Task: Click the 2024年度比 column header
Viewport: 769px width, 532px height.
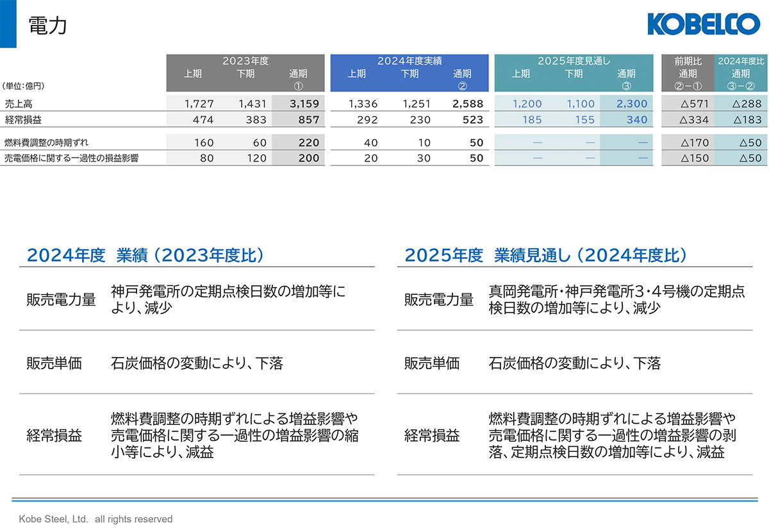Action: (x=741, y=62)
